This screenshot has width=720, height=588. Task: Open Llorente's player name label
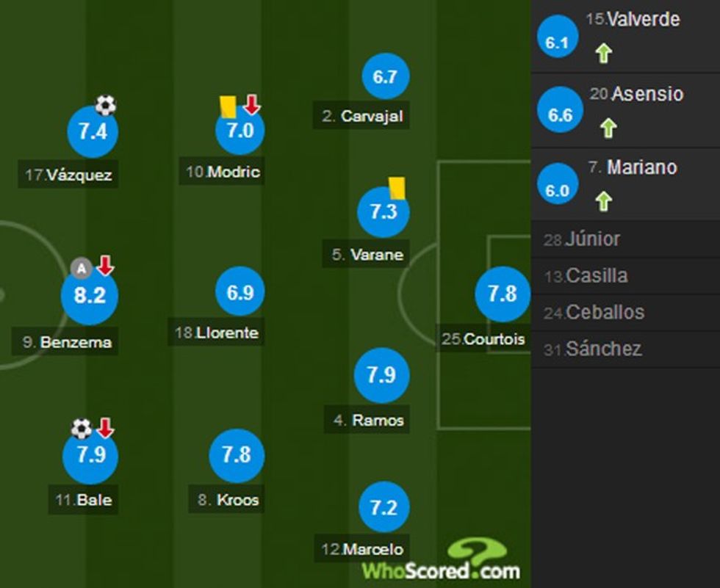pyautogui.click(x=217, y=333)
